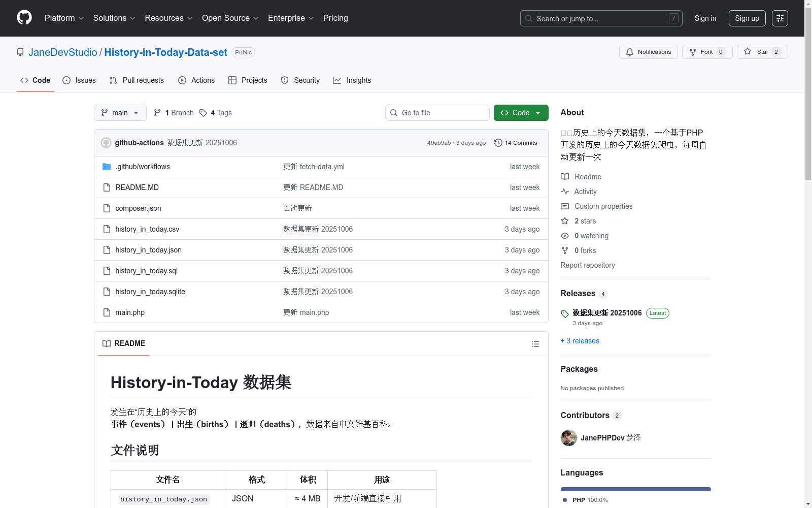Open the GitHub homepage logo
The width and height of the screenshot is (812, 508).
[24, 18]
